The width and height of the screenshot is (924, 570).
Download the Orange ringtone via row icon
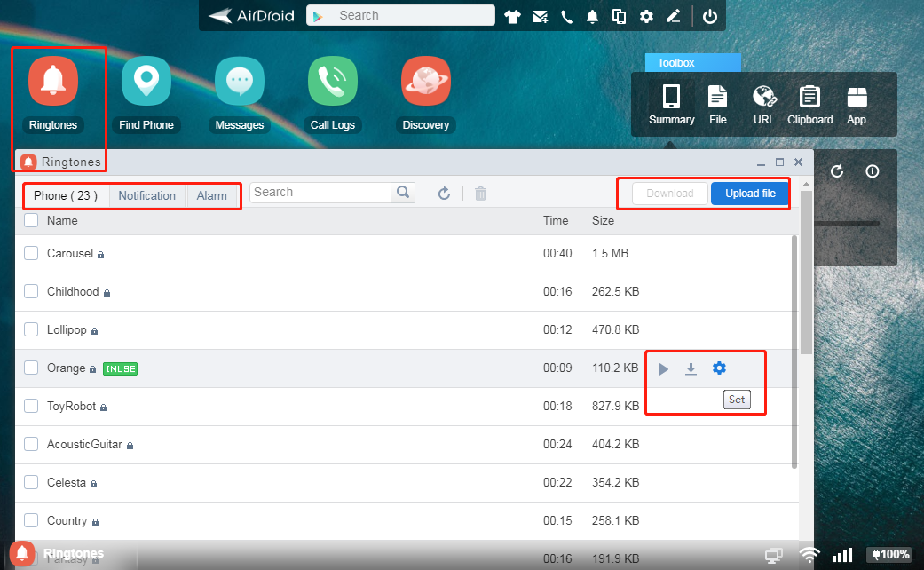[x=691, y=368]
